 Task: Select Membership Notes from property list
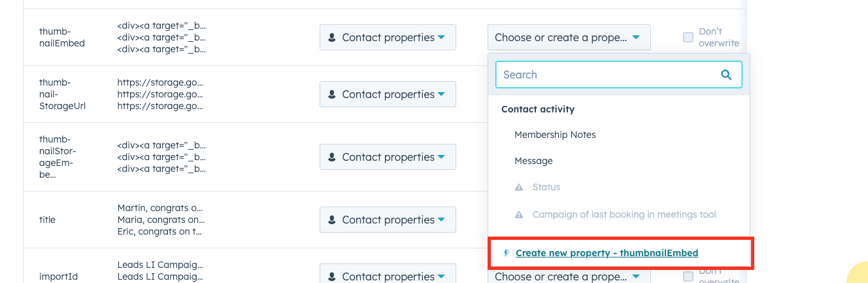[x=555, y=135]
